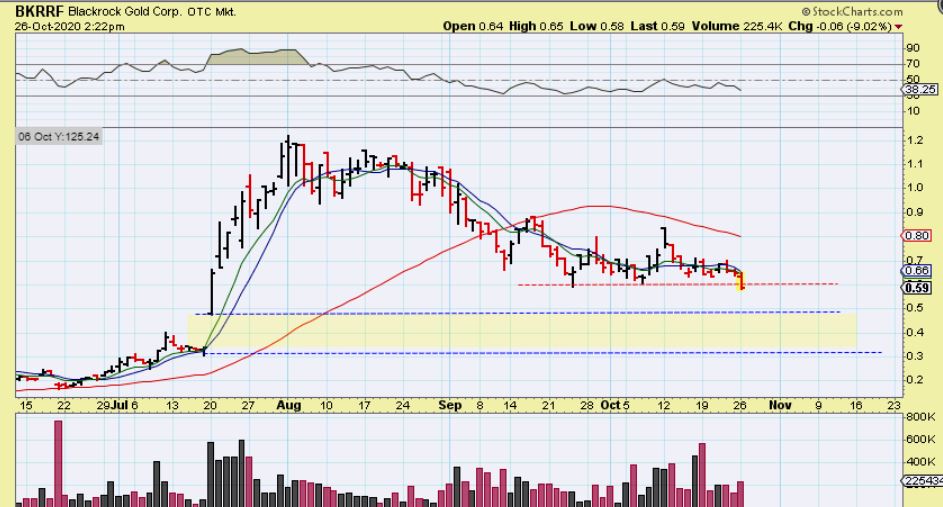Click the 1.0 price axis label
Viewport: 943px width, 507px height.
916,188
